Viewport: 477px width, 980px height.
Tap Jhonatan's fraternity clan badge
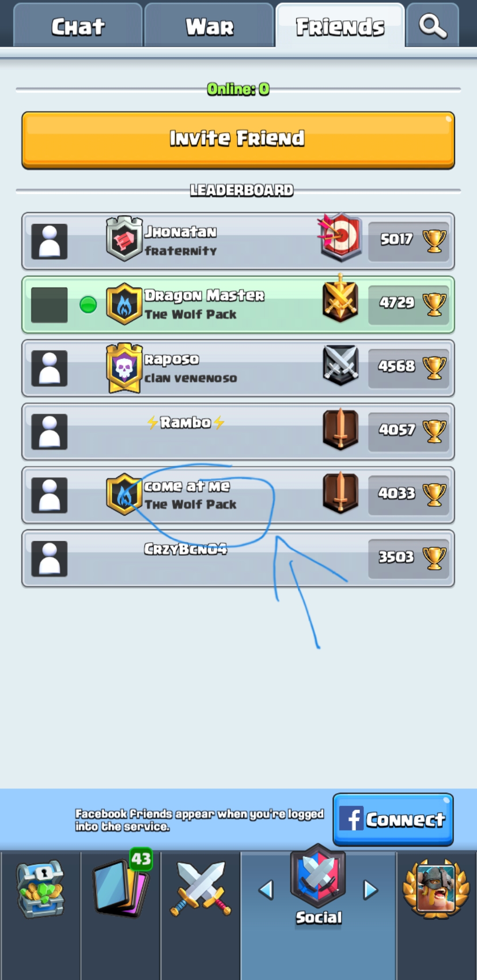[125, 238]
